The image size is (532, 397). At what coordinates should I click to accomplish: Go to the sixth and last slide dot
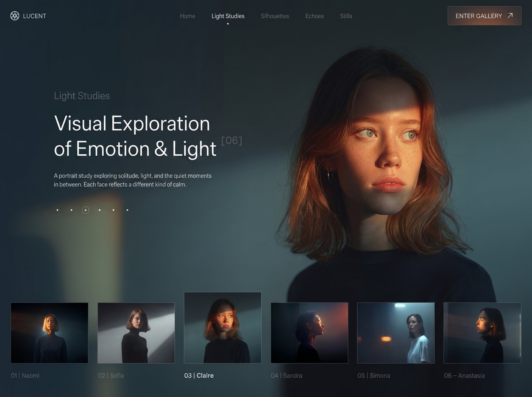127,210
